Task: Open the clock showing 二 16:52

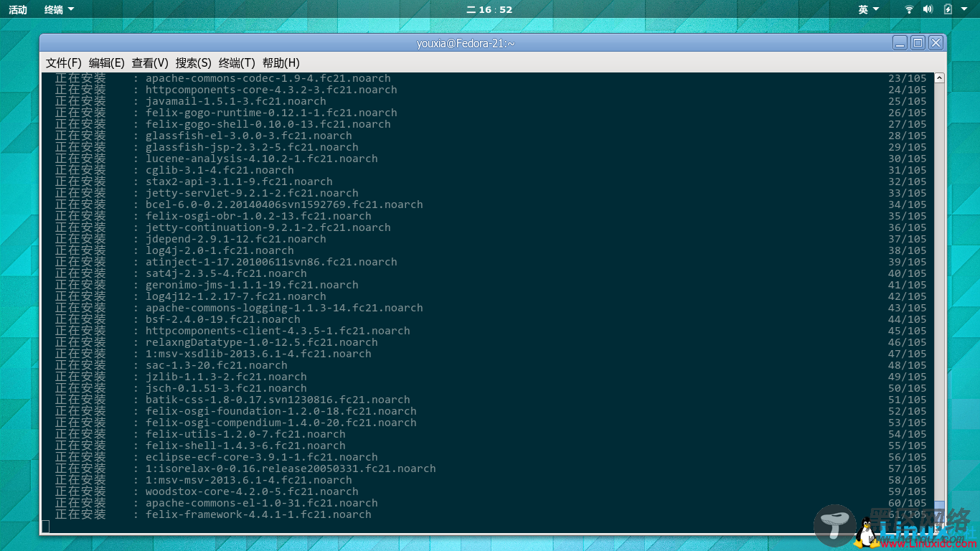Action: [x=489, y=9]
